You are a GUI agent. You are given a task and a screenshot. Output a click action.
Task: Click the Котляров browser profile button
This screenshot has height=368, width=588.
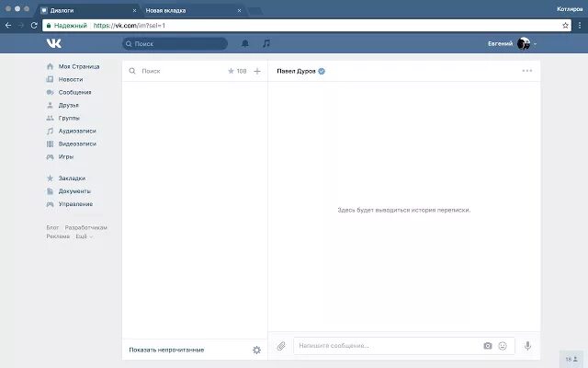click(x=570, y=9)
